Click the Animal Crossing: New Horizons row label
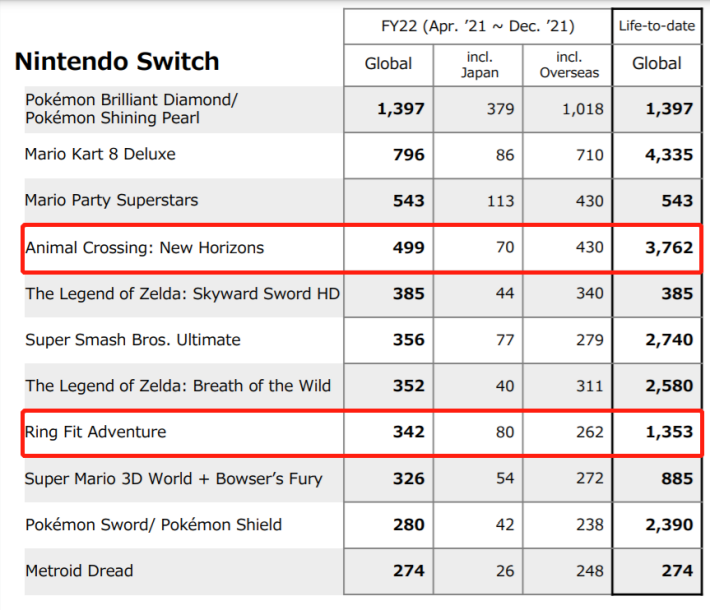This screenshot has width=710, height=610. click(144, 247)
